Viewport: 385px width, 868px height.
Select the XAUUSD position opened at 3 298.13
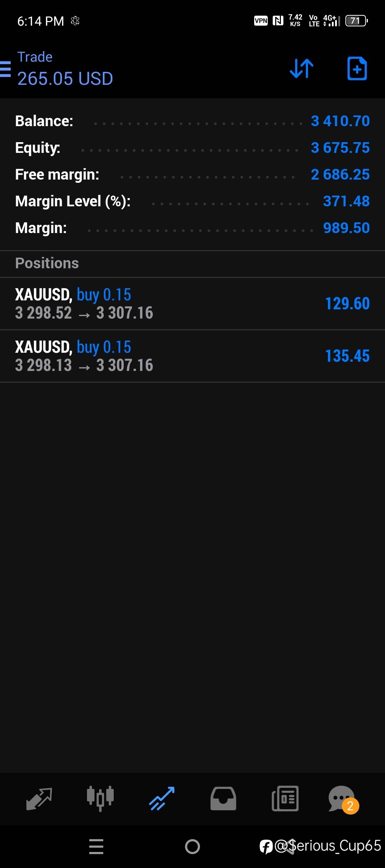pos(192,356)
